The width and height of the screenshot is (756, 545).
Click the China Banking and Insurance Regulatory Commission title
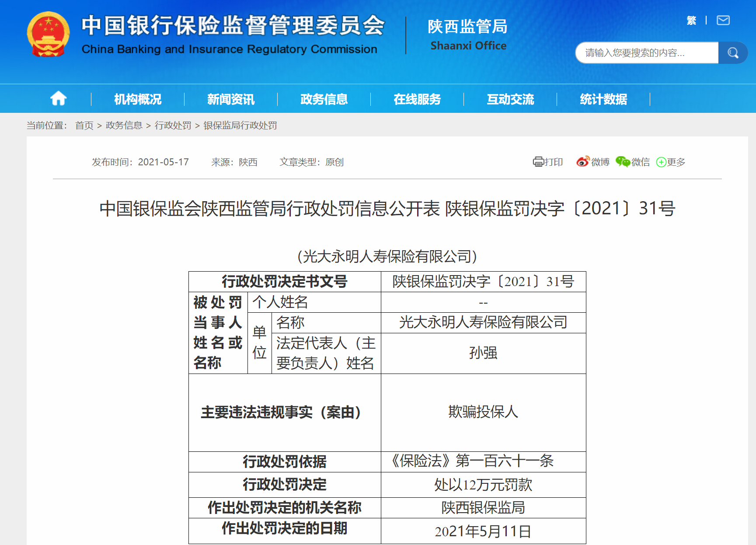230,49
